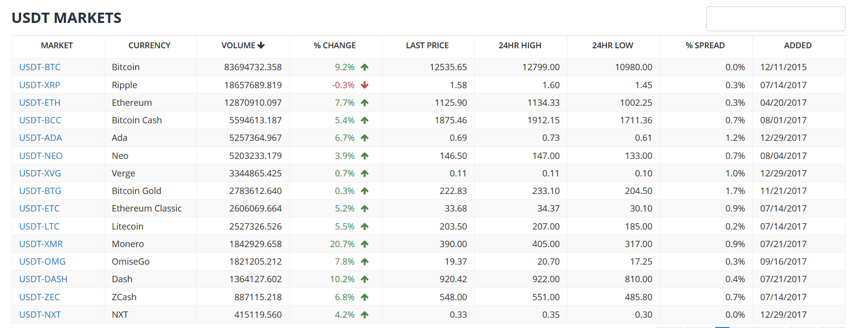This screenshot has width=868, height=328.
Task: Open the USDT-ETH market link
Action: coord(40,103)
